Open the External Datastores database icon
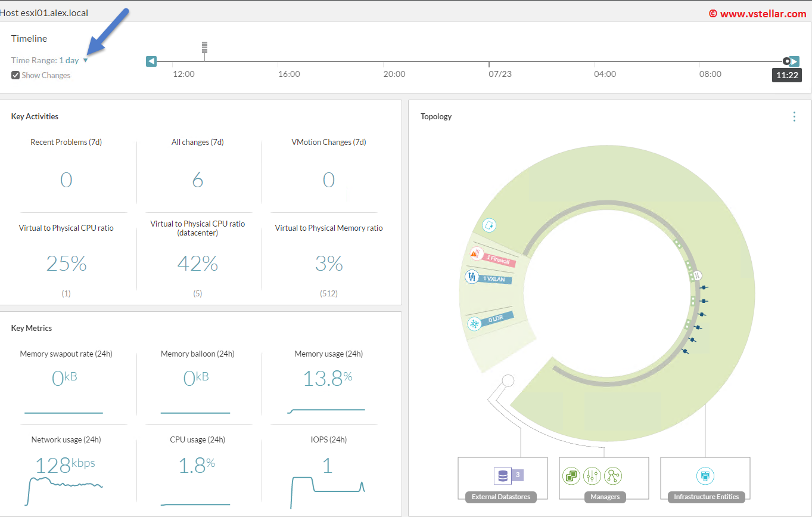The image size is (812, 517). (503, 476)
